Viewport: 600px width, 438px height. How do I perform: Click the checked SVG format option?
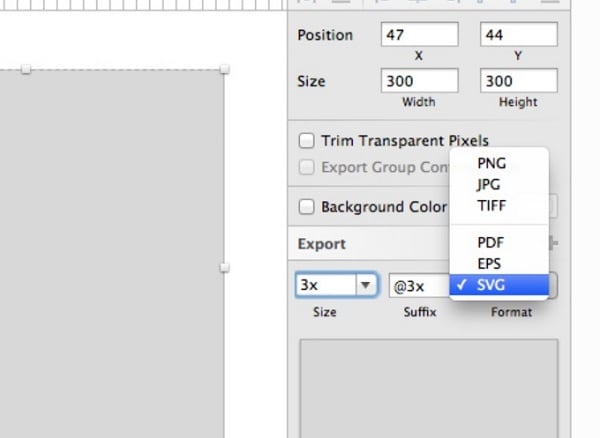click(x=491, y=285)
